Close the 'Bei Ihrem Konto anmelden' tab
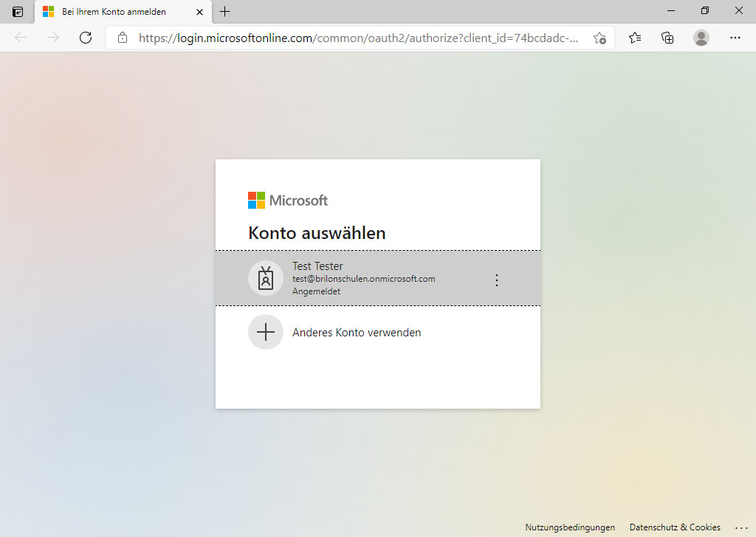Screen dimensions: 756x537 click(199, 12)
